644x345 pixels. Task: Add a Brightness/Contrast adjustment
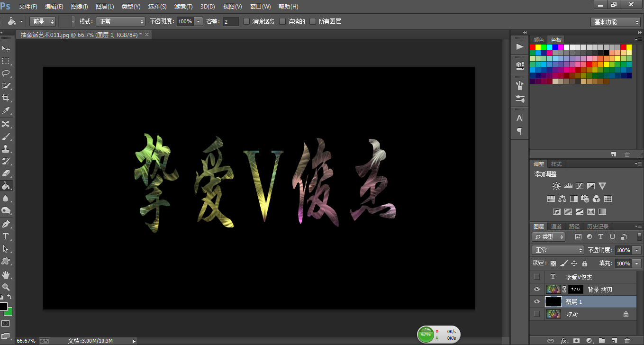[x=556, y=186]
